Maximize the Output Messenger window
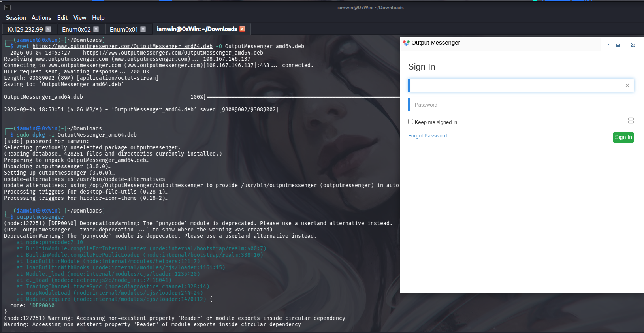644x333 pixels. (x=618, y=45)
